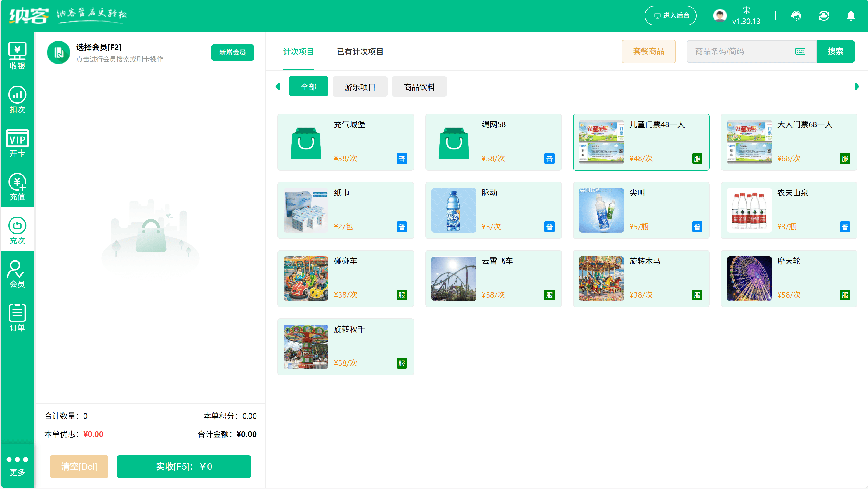Image resolution: width=868 pixels, height=489 pixels.
Task: Open the on-screen keyboard in the search bar
Action: point(800,51)
